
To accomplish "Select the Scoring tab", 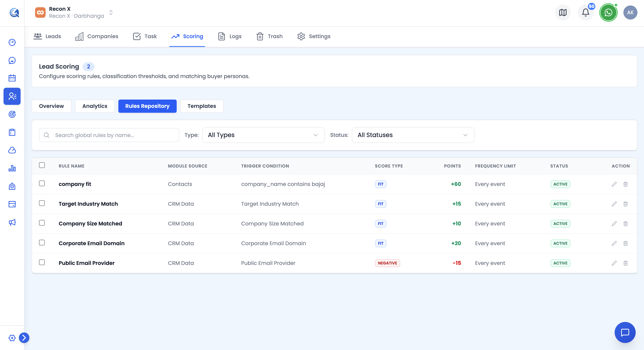I will 187,36.
